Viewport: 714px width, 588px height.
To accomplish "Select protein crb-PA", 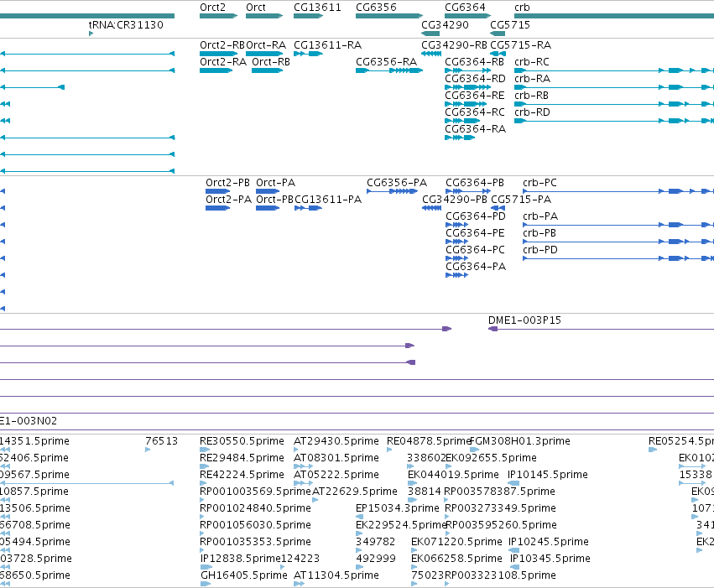I will point(618,225).
